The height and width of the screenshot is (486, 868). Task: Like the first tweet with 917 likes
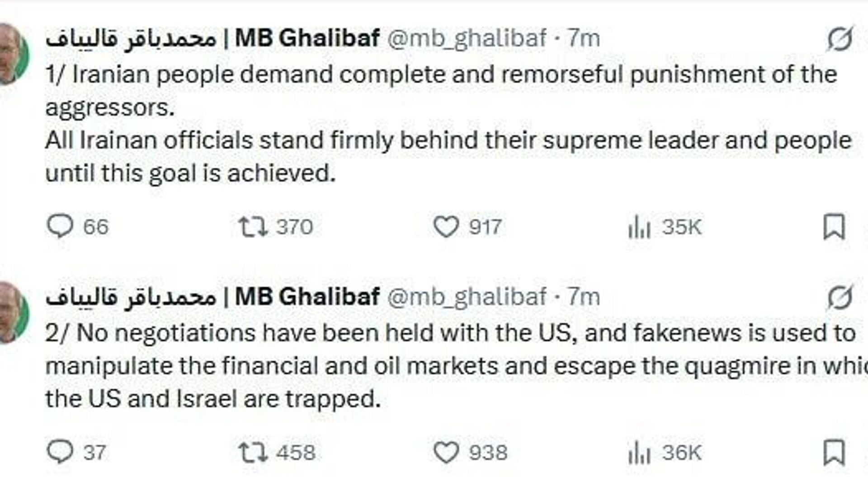[x=446, y=227]
